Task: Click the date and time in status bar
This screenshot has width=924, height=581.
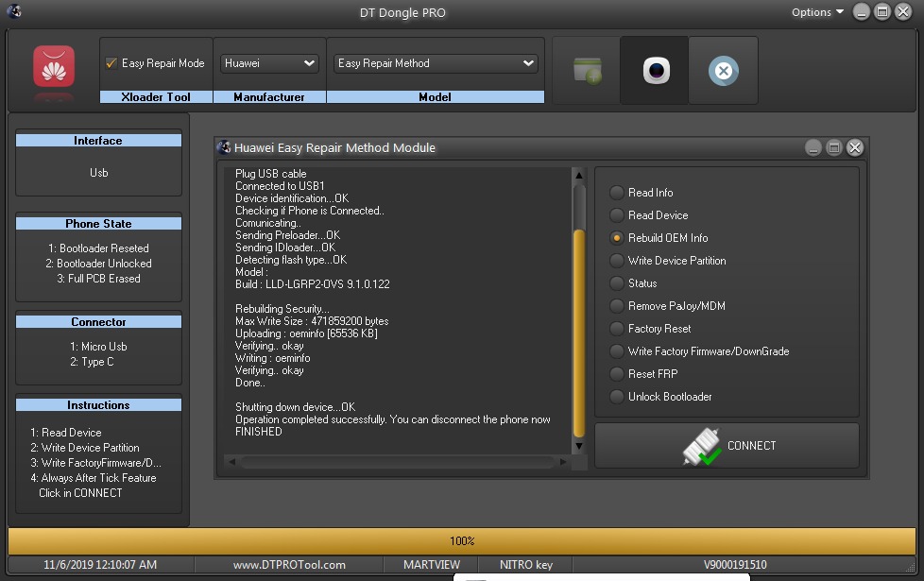Action: pyautogui.click(x=100, y=565)
